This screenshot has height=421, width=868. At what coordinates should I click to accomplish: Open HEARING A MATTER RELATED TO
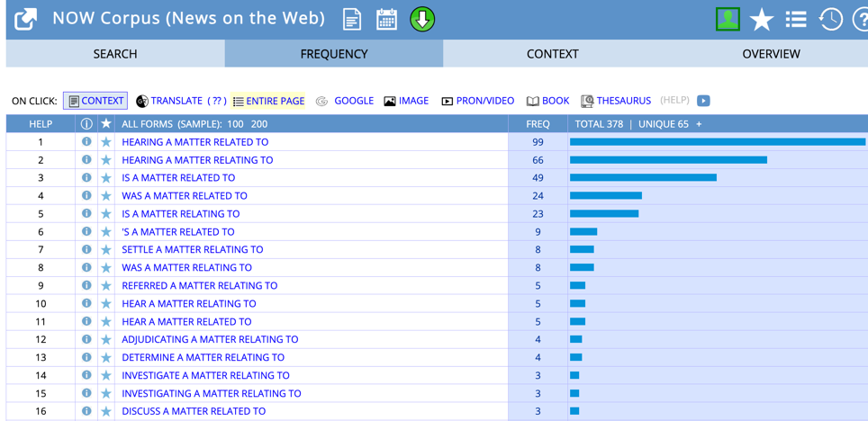[194, 142]
